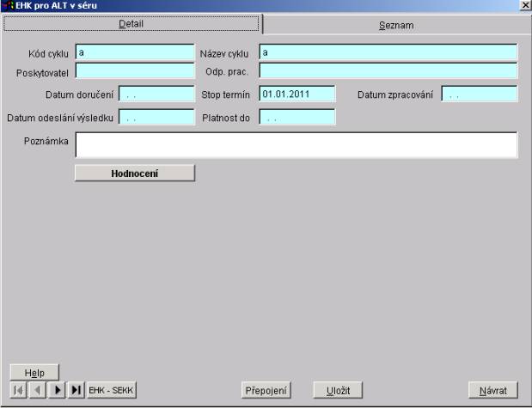Close the EHK pro ALT window

(524, 6)
